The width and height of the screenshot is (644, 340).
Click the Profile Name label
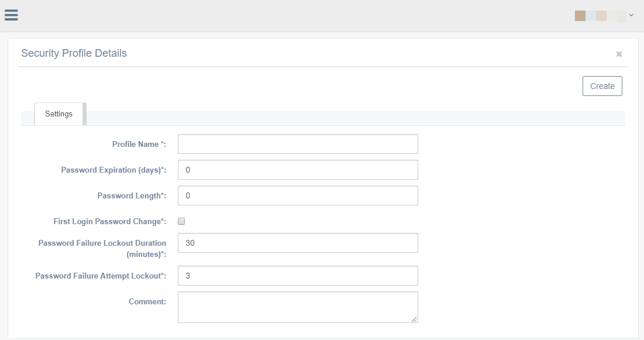(139, 144)
